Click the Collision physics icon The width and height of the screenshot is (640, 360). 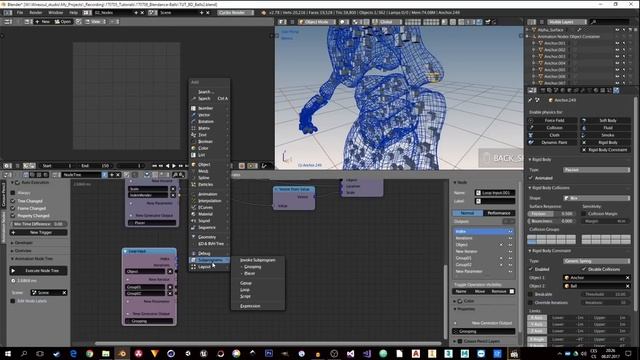tap(531, 128)
